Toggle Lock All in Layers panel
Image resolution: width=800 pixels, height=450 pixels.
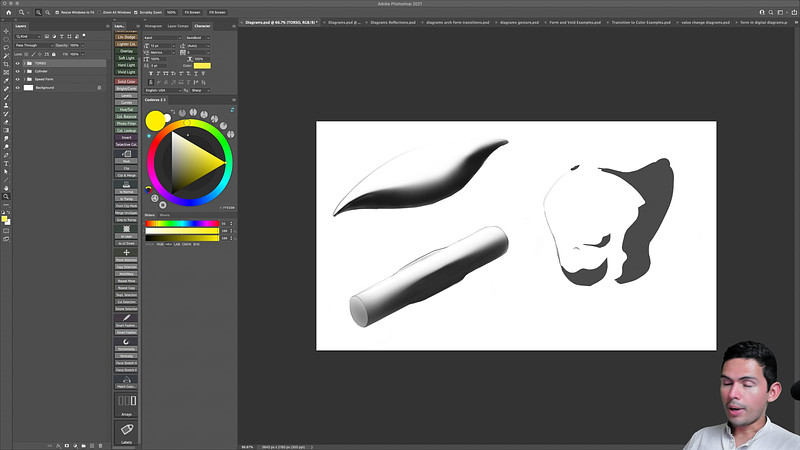pos(54,54)
